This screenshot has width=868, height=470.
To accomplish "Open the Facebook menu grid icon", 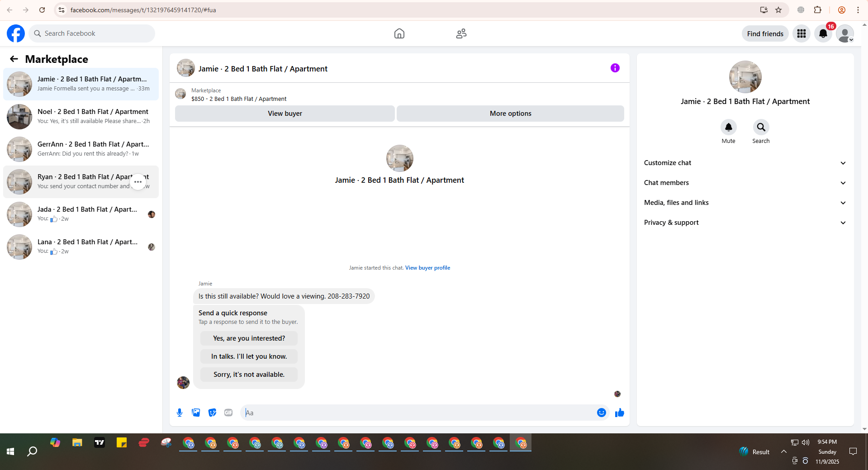I will coord(802,33).
